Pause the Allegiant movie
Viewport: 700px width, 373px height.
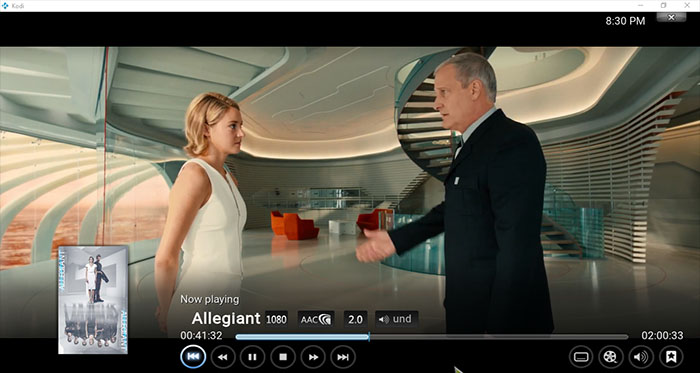(253, 357)
